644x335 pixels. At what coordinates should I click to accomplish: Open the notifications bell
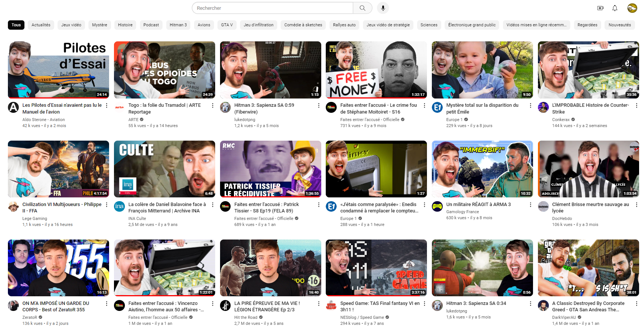615,8
